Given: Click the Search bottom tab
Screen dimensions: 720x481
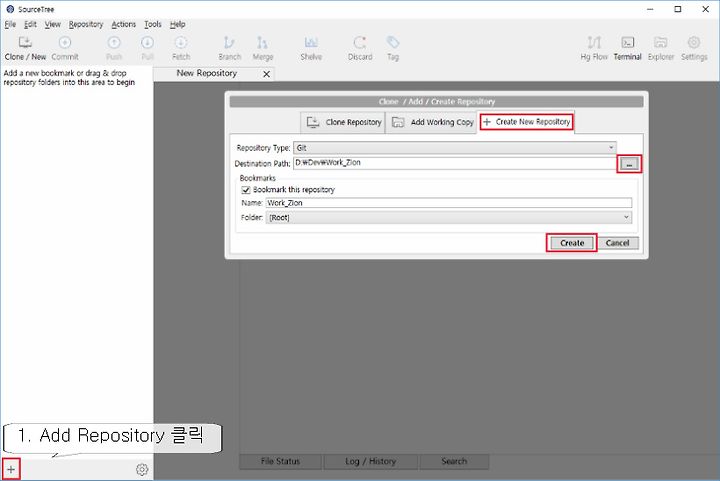Looking at the screenshot, I should tap(454, 461).
